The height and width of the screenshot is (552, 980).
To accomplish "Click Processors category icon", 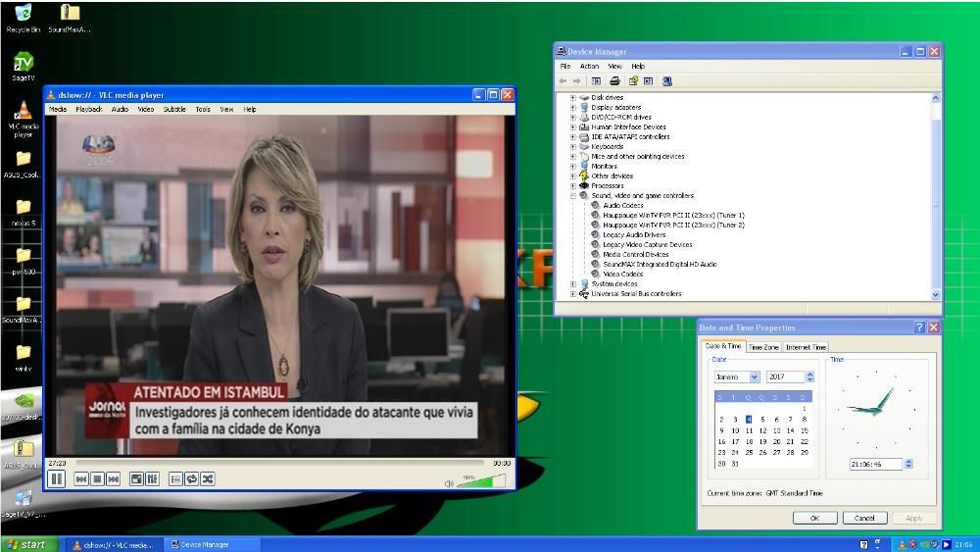I will 584,186.
